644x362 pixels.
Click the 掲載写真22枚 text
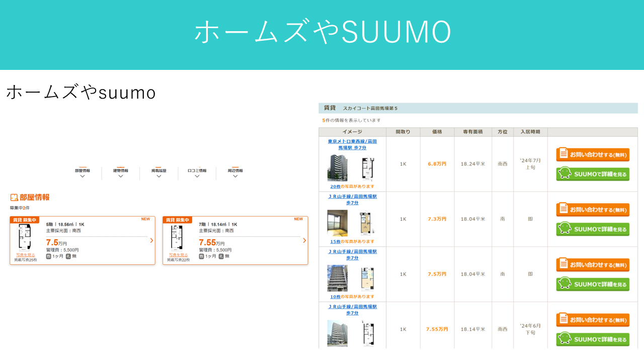(x=178, y=260)
